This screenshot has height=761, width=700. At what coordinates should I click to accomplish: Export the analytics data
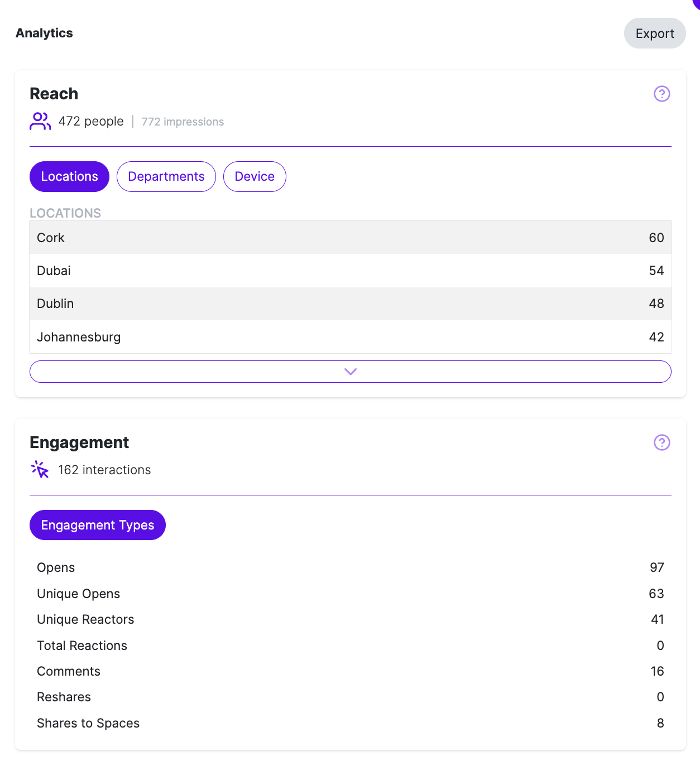(x=655, y=33)
